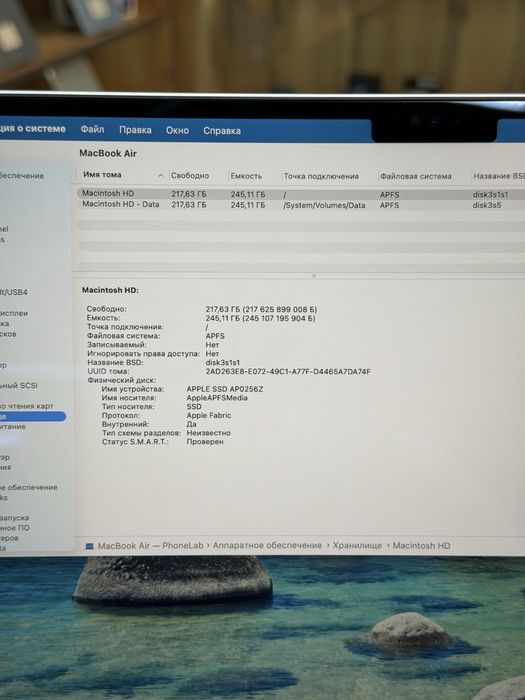Click the Неизвестно partition scheme value
Image resolution: width=525 pixels, height=700 pixels.
coord(208,433)
